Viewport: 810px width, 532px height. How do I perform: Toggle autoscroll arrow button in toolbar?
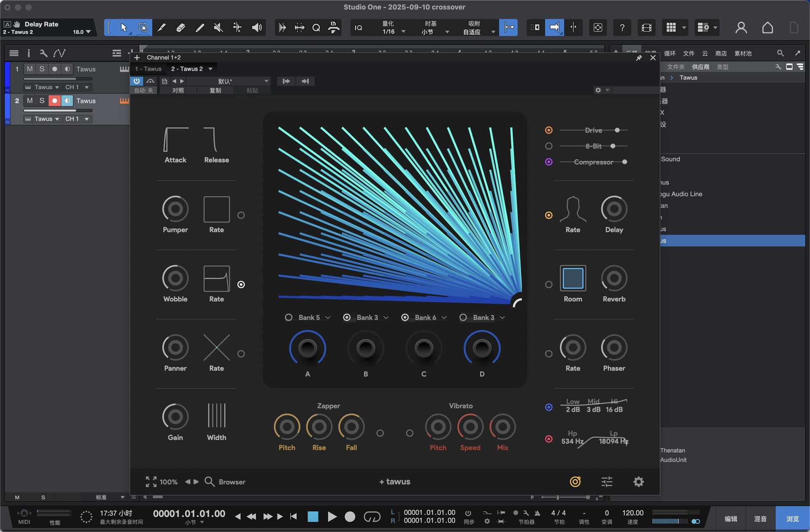tap(554, 28)
